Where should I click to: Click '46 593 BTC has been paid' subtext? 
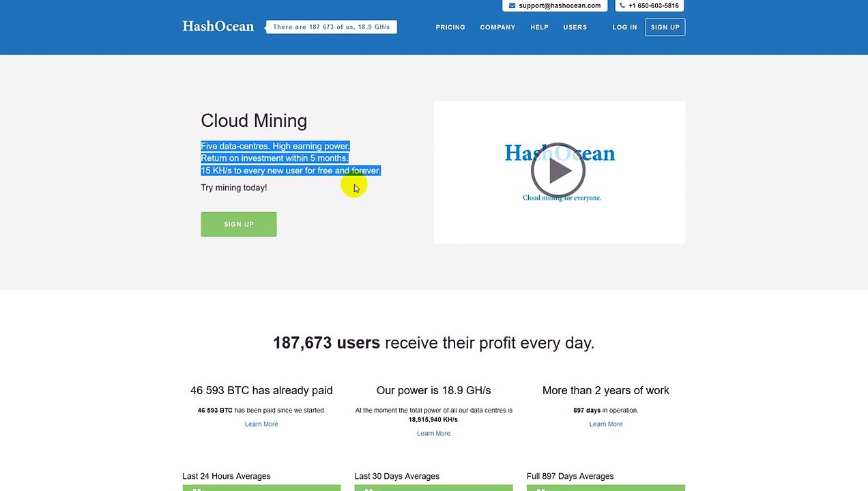(x=261, y=411)
